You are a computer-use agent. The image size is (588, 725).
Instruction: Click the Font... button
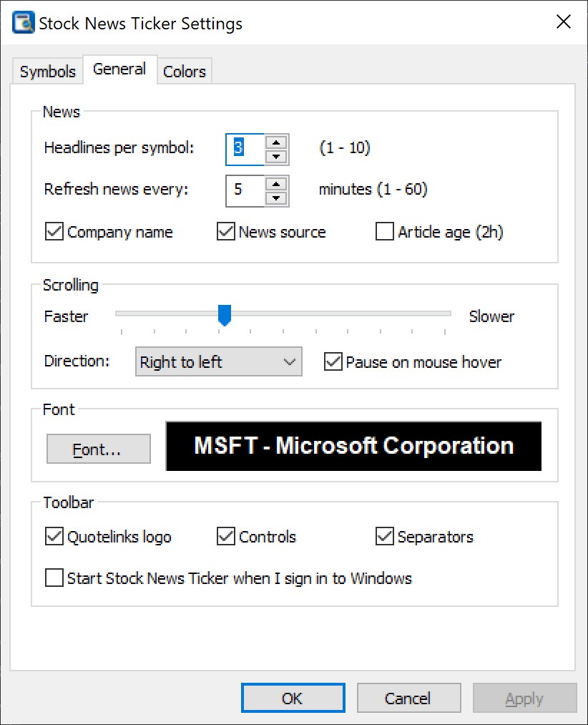pos(99,449)
